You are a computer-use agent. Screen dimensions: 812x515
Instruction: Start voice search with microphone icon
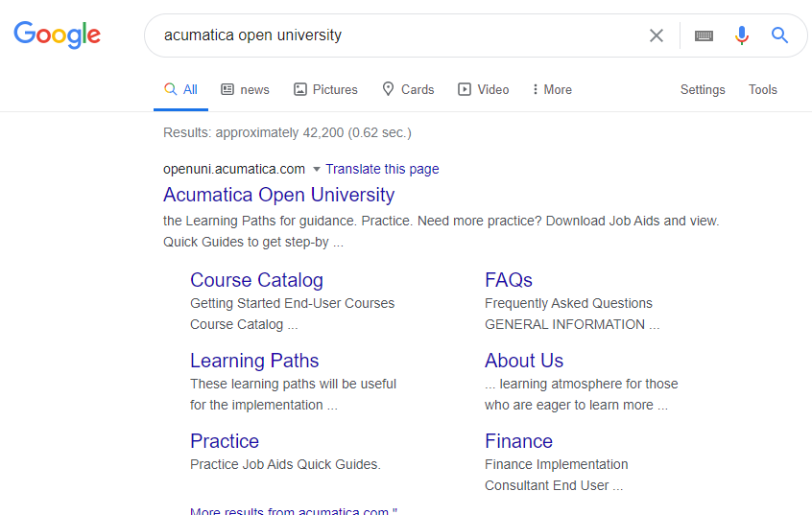click(742, 35)
